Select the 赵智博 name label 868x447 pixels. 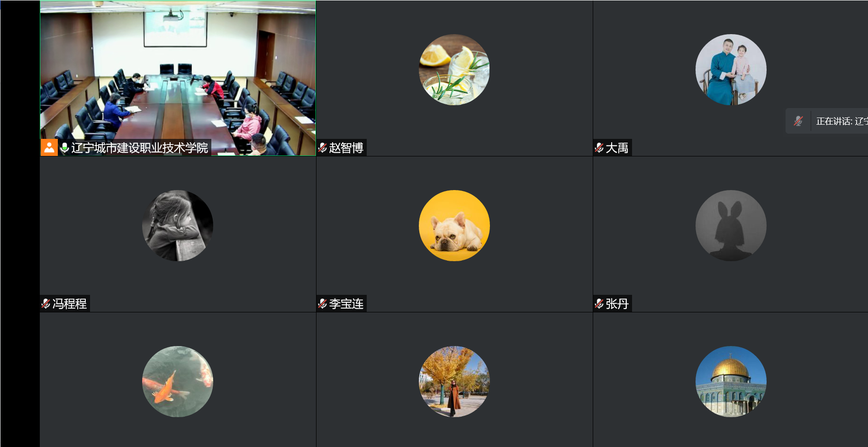[346, 148]
